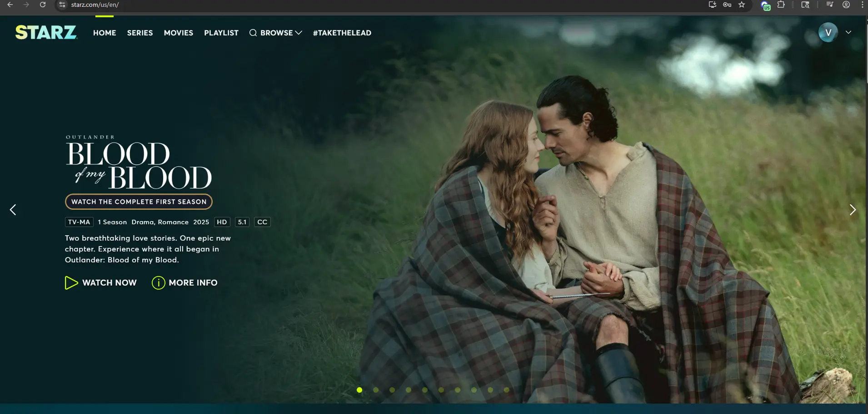Bookmark this page with star icon
The image size is (868, 414).
[x=742, y=5]
